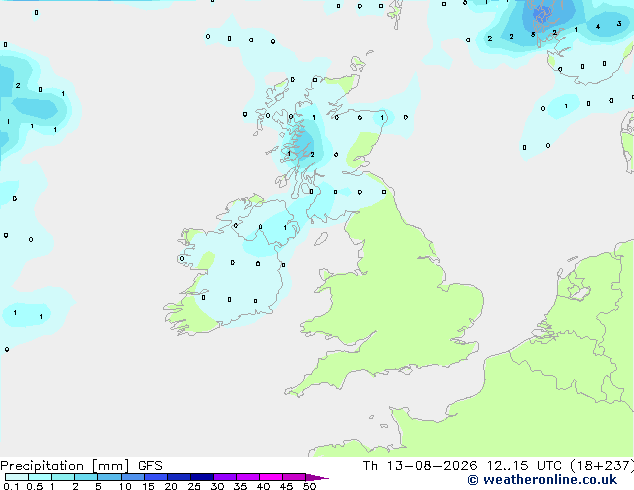Pick the 0.5–1 mm legend color swatch
Viewport: 634px width, 490px height.
[40, 477]
